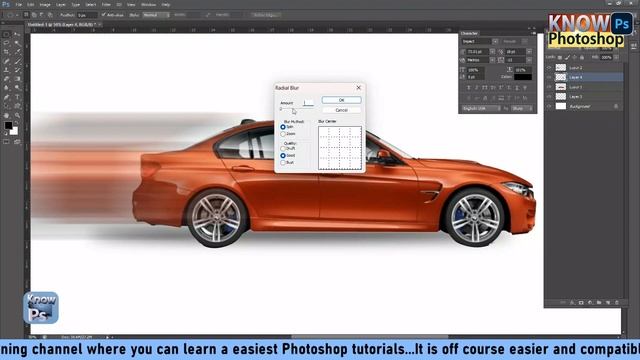Screen dimensions: 640x360
Task: Open the Window menu
Action: point(148,4)
